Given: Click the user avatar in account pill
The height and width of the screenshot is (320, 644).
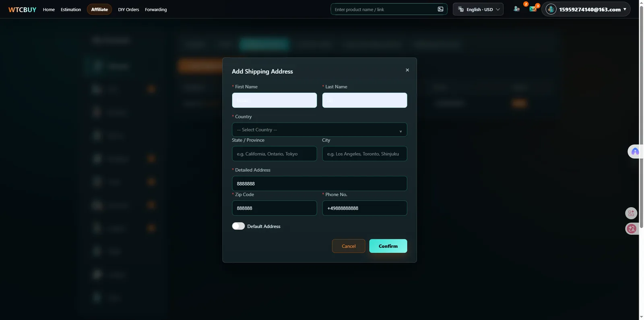Looking at the screenshot, I should (x=551, y=9).
